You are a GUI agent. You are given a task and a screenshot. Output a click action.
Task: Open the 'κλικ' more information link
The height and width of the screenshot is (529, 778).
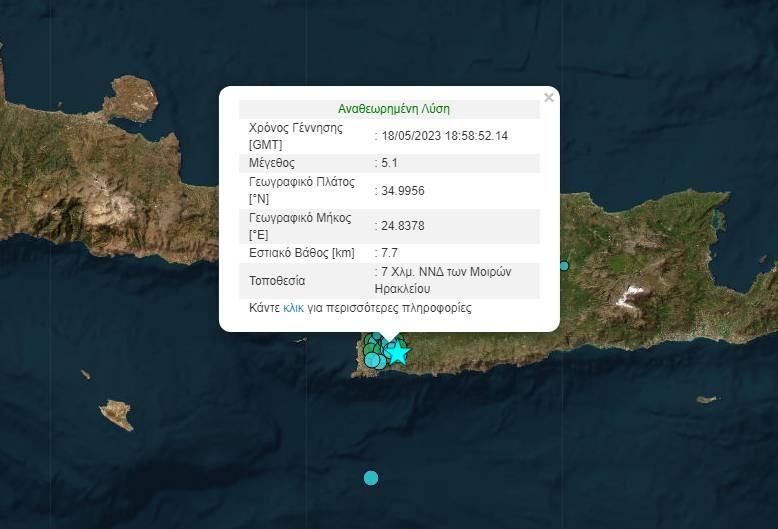[293, 308]
